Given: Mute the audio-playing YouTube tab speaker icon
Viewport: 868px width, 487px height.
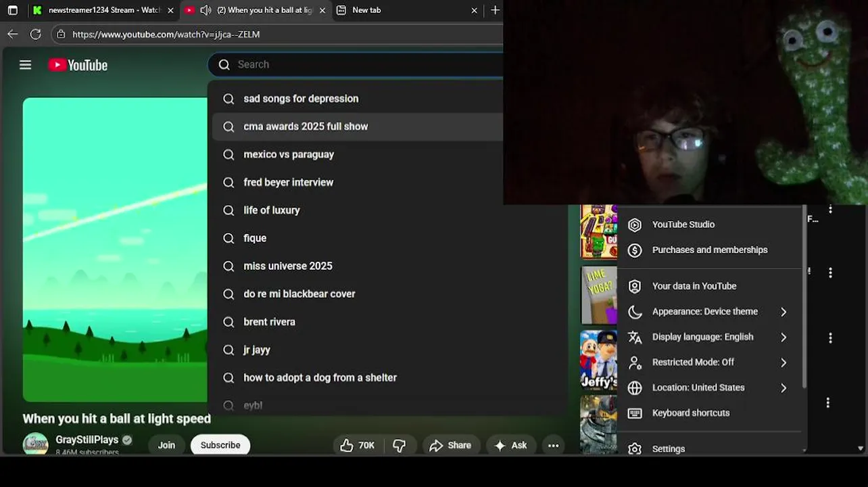Looking at the screenshot, I should 206,10.
